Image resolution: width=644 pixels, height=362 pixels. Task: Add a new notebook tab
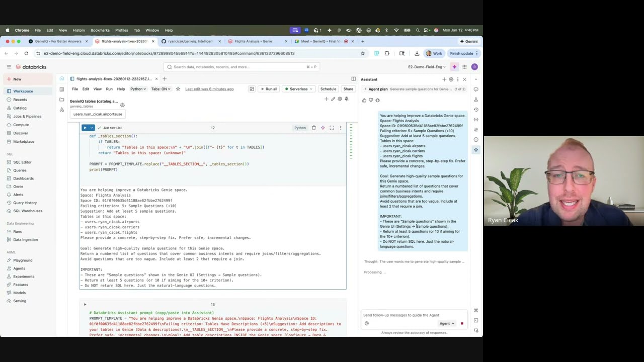point(165,79)
